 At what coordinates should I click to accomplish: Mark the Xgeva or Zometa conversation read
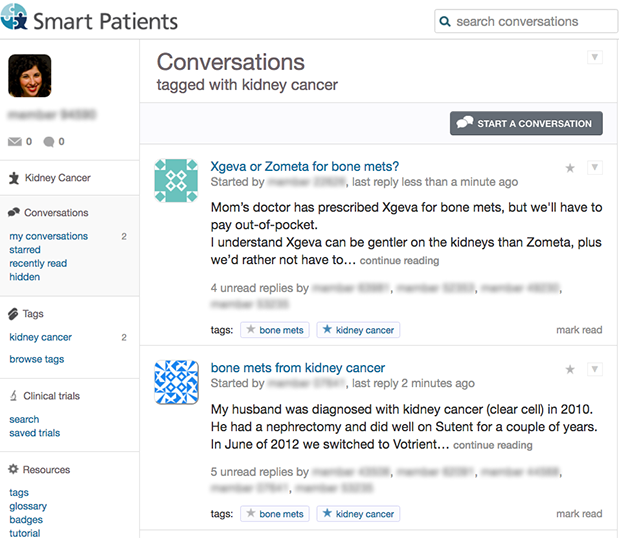pyautogui.click(x=579, y=330)
